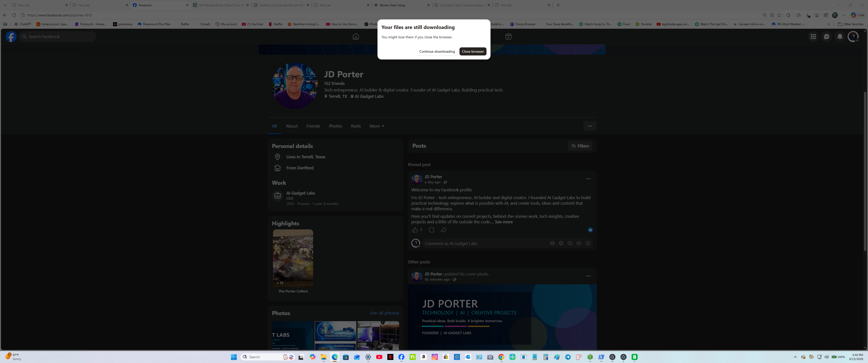The width and height of the screenshot is (868, 363).
Task: Click the Search Facebook field
Action: [x=58, y=36]
